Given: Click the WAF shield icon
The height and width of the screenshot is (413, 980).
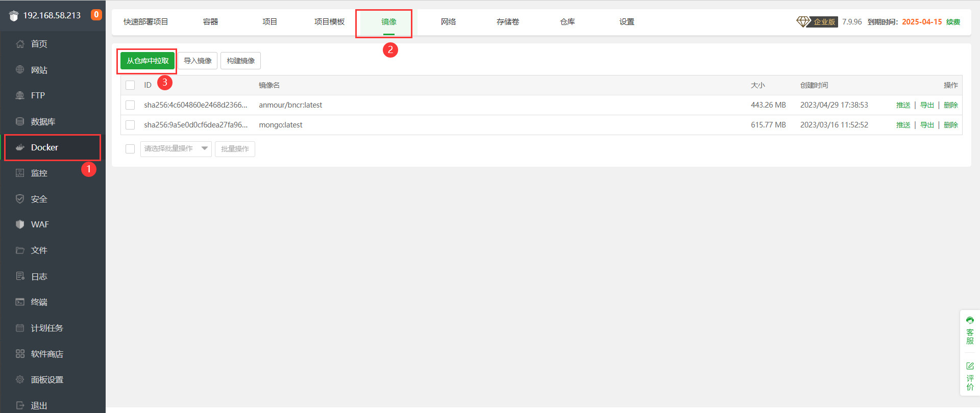Looking at the screenshot, I should (20, 224).
